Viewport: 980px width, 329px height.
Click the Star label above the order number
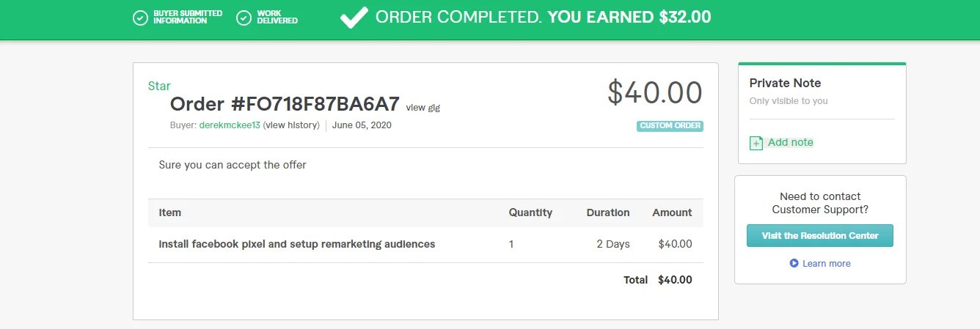coord(159,86)
